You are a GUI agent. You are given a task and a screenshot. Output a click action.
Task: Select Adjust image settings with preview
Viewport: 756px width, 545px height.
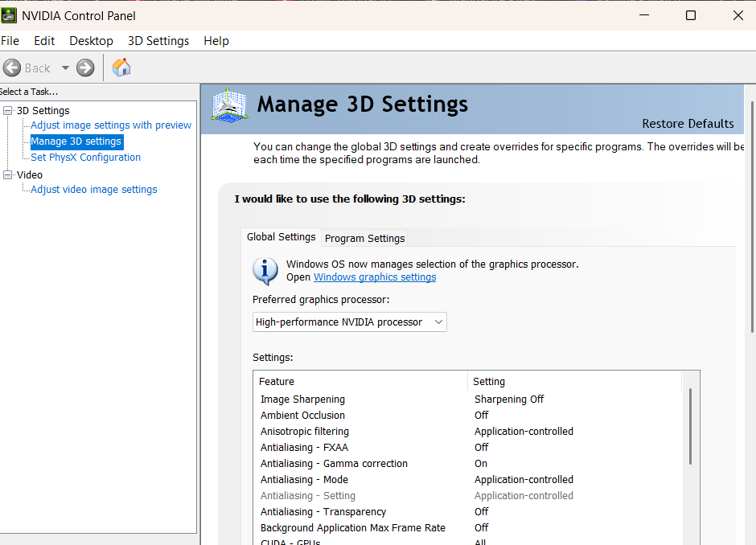(x=111, y=125)
